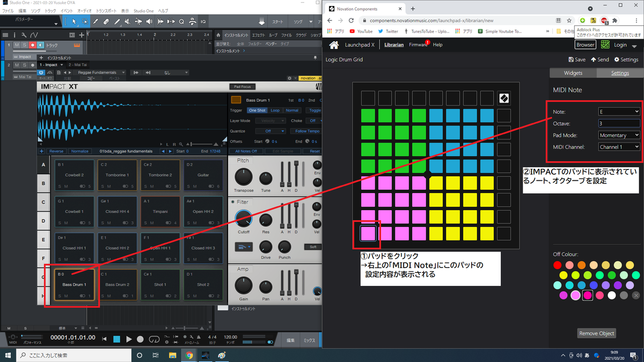This screenshot has width=644, height=362.
Task: Return to zero in transport
Action: point(105,339)
